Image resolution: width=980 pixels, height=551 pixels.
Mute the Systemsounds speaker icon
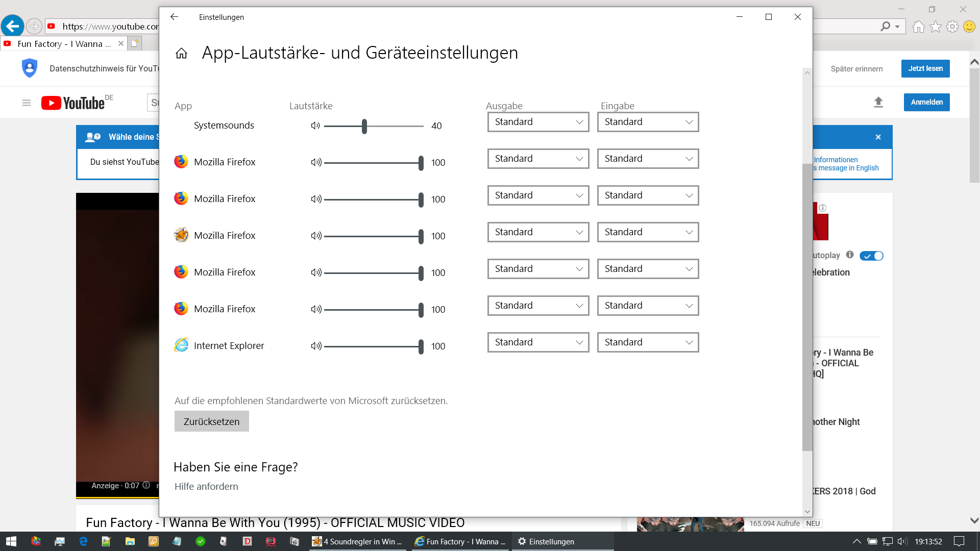point(315,126)
